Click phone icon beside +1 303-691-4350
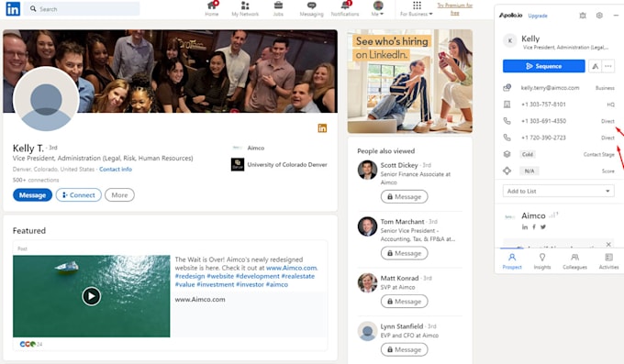 click(x=507, y=120)
